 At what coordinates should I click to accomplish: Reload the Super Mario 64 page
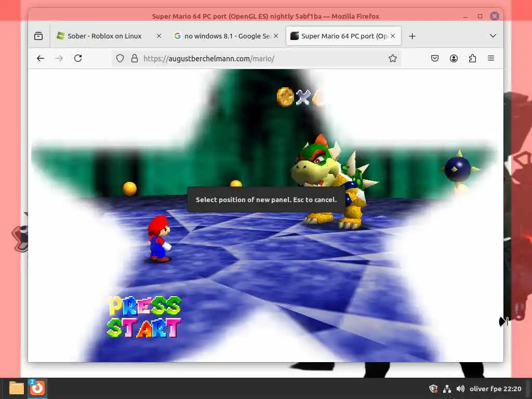click(x=78, y=58)
